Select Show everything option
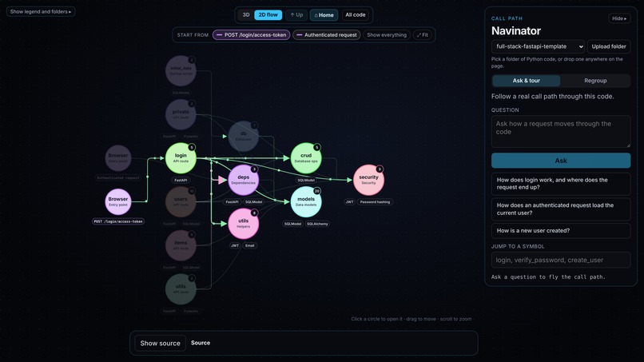The height and width of the screenshot is (362, 644). (387, 35)
